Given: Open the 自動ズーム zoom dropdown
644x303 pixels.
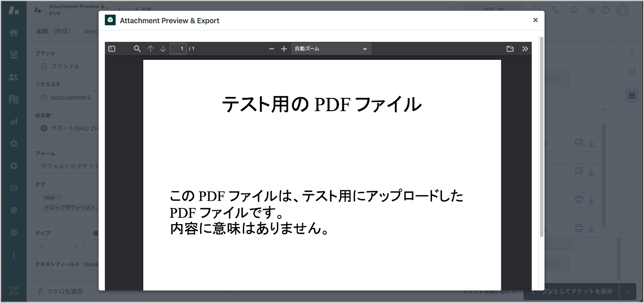Looking at the screenshot, I should click(331, 49).
